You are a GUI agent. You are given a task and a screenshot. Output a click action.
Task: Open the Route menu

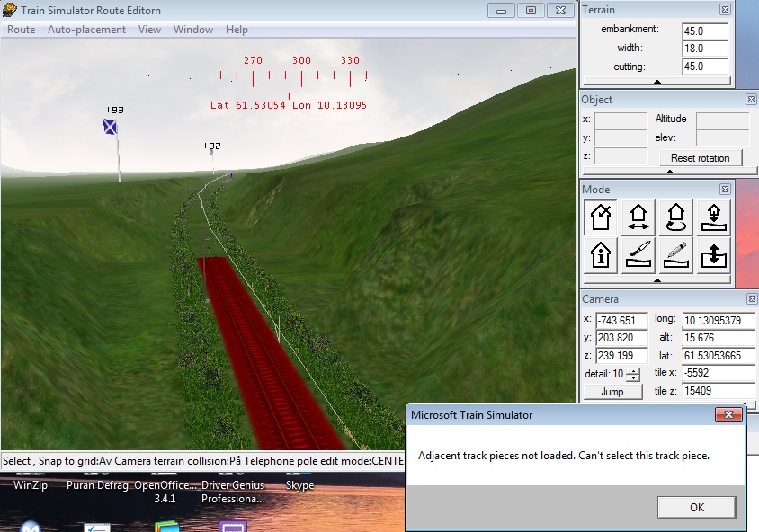tap(22, 30)
